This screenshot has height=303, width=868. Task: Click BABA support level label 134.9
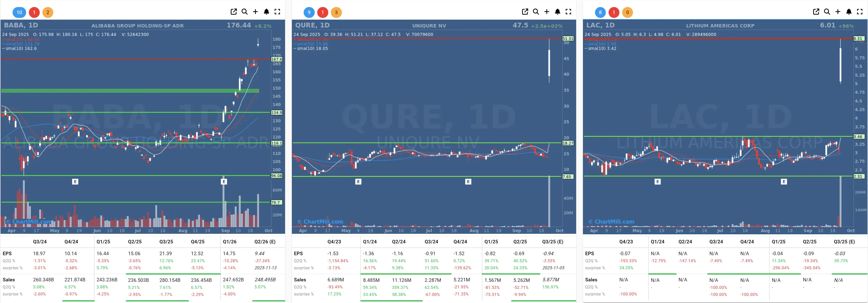coord(277,112)
